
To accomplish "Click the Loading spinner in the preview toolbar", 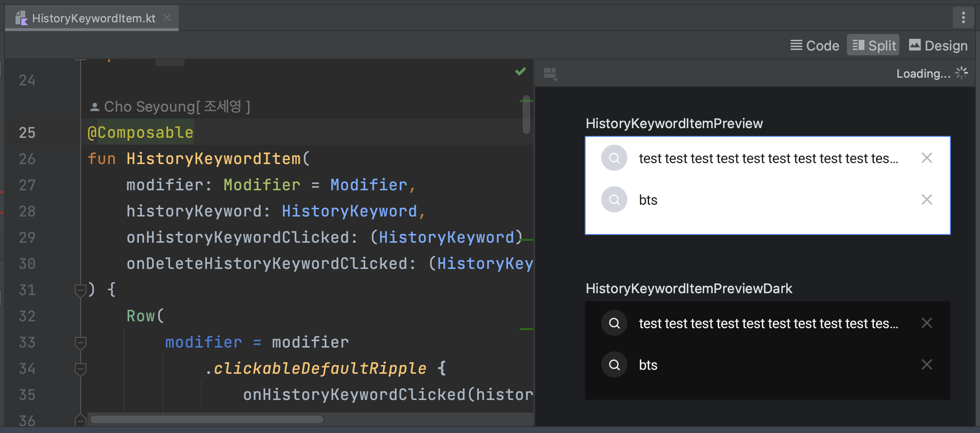I will pos(962,73).
